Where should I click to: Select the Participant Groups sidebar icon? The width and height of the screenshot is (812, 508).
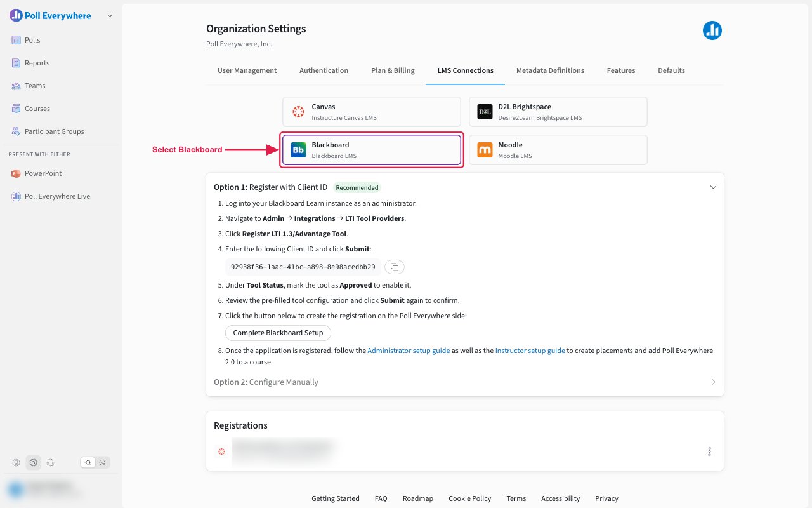(16, 131)
